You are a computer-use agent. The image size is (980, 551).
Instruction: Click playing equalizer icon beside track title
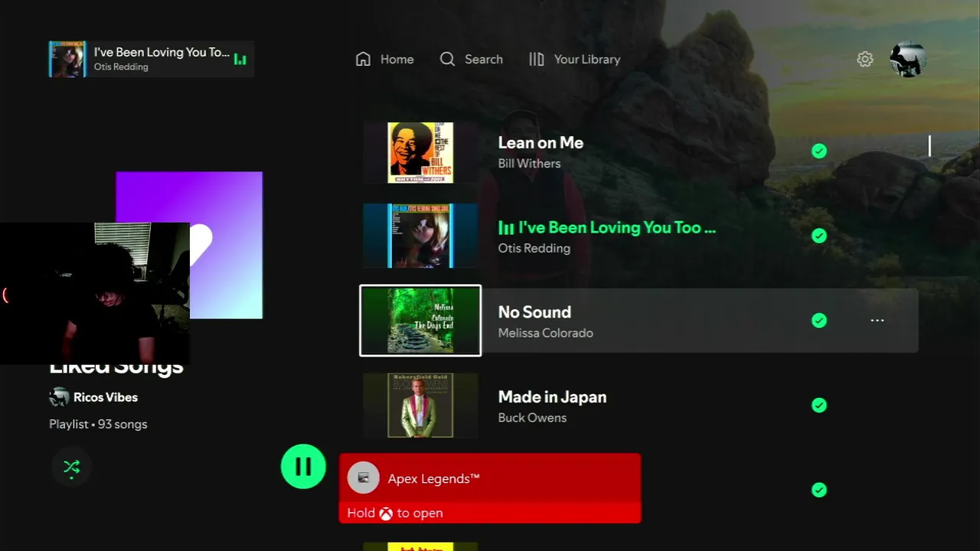click(x=506, y=228)
